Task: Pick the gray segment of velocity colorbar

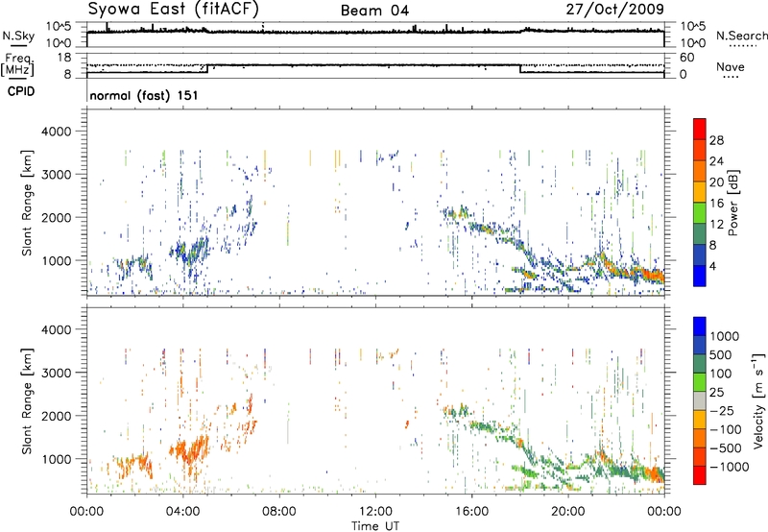Action: 700,400
